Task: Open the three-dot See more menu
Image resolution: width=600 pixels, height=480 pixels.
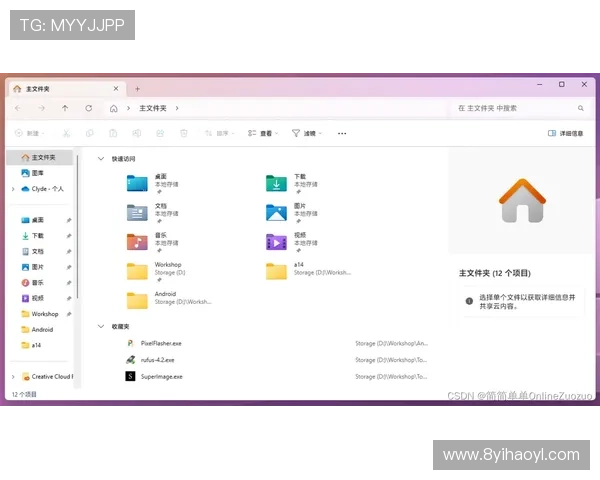Action: click(x=342, y=134)
